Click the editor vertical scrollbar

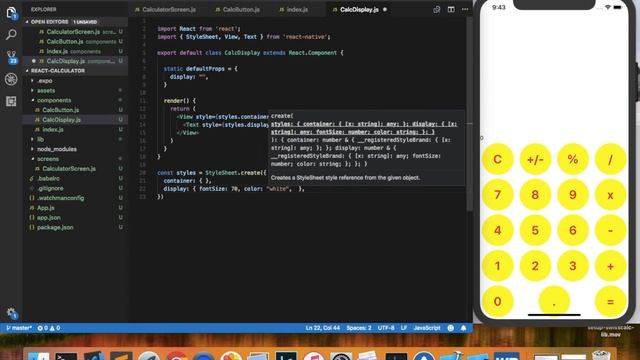coord(469,114)
